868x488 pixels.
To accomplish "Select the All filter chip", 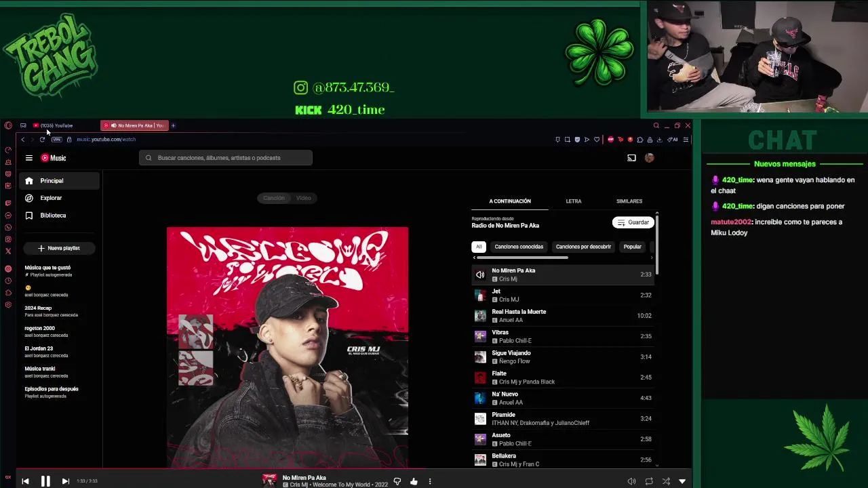I will [479, 247].
